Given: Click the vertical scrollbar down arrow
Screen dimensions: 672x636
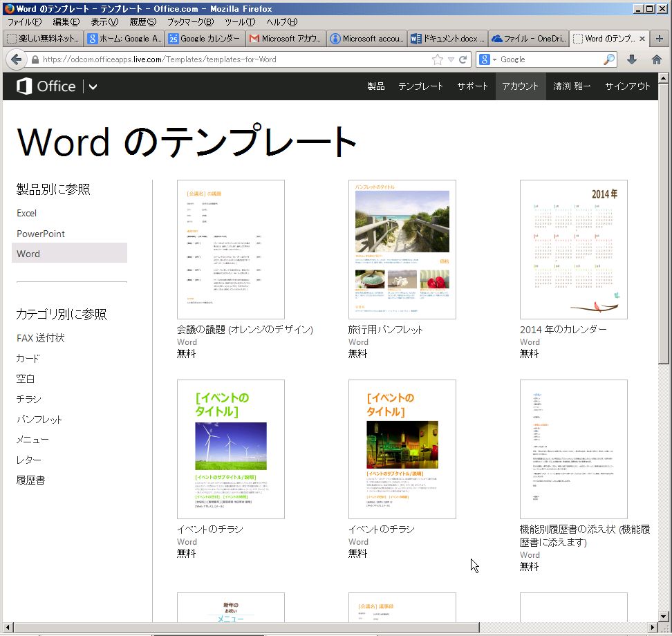Looking at the screenshot, I should [x=663, y=616].
